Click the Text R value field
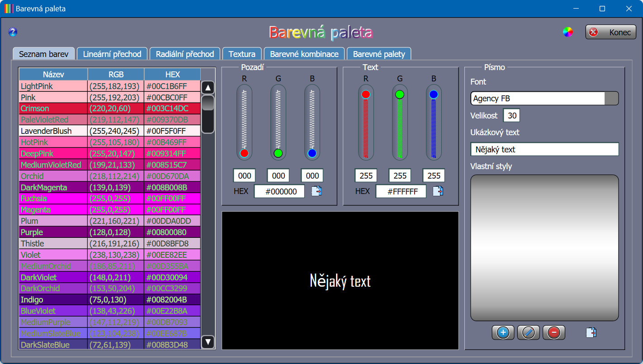 [x=366, y=175]
